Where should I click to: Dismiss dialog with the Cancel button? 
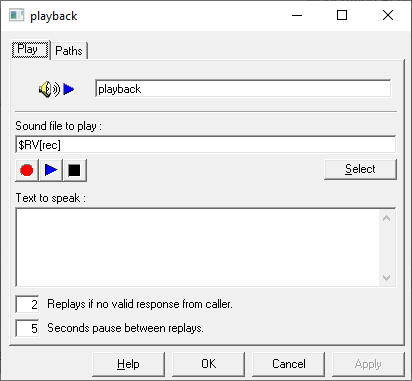(x=288, y=364)
